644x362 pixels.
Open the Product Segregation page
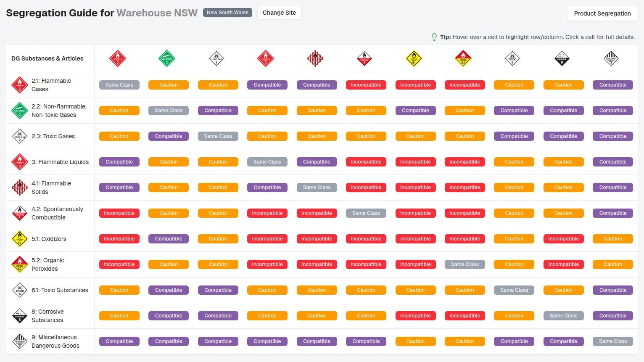pyautogui.click(x=602, y=13)
